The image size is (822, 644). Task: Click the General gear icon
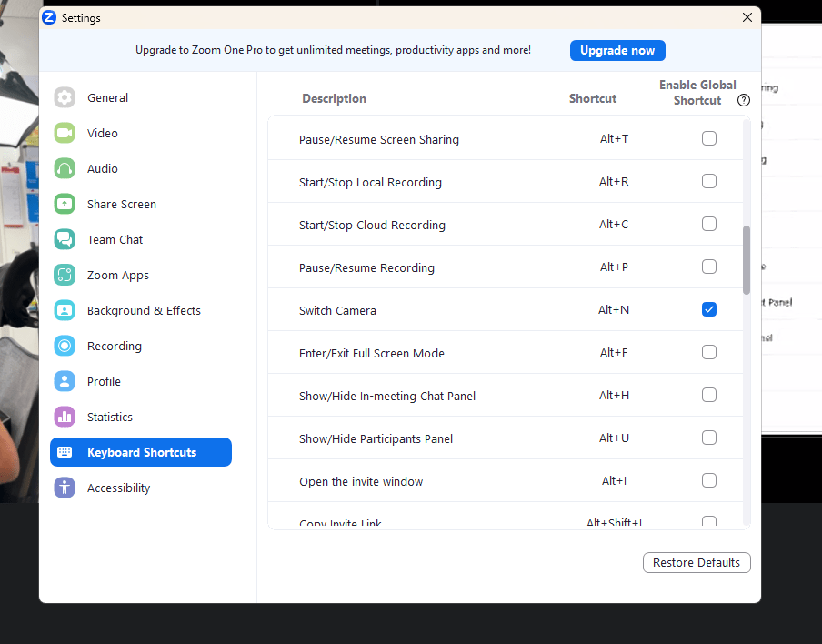65,97
